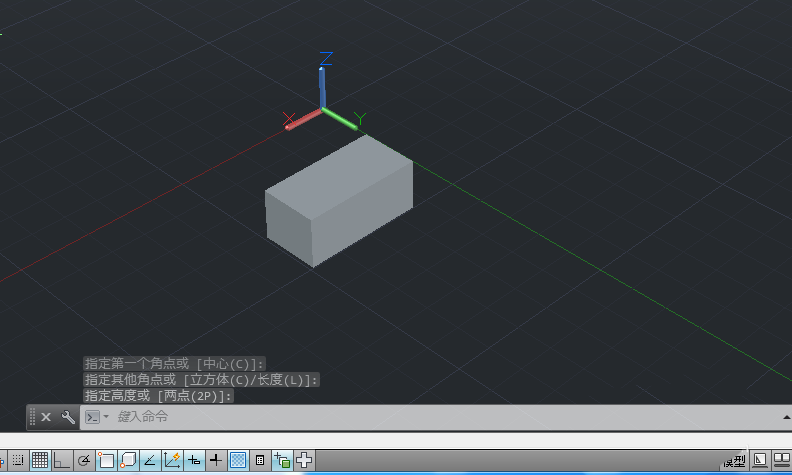Open Quick View Layouts icon
Screen dimensions: 792x475
[x=760, y=460]
